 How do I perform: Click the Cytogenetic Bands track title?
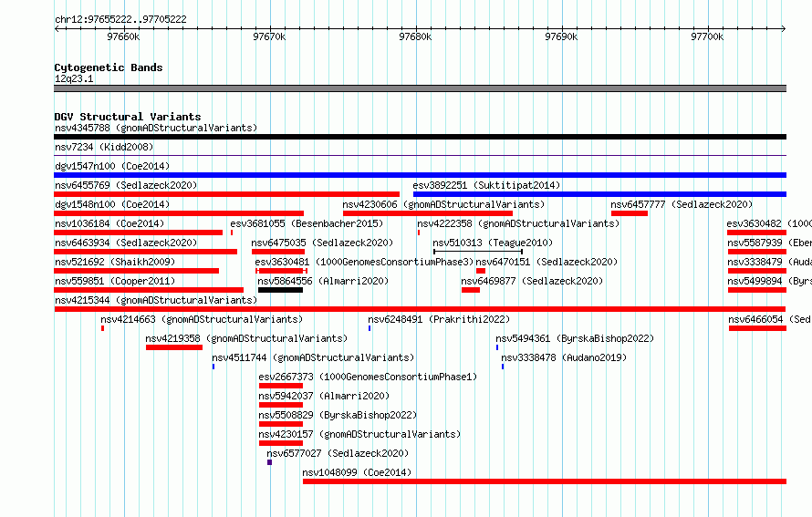109,67
